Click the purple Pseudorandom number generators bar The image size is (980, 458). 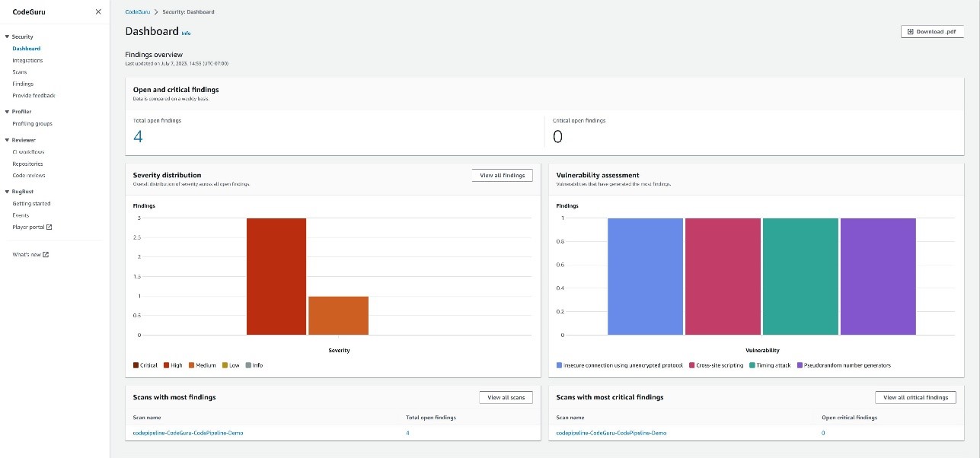pos(878,276)
